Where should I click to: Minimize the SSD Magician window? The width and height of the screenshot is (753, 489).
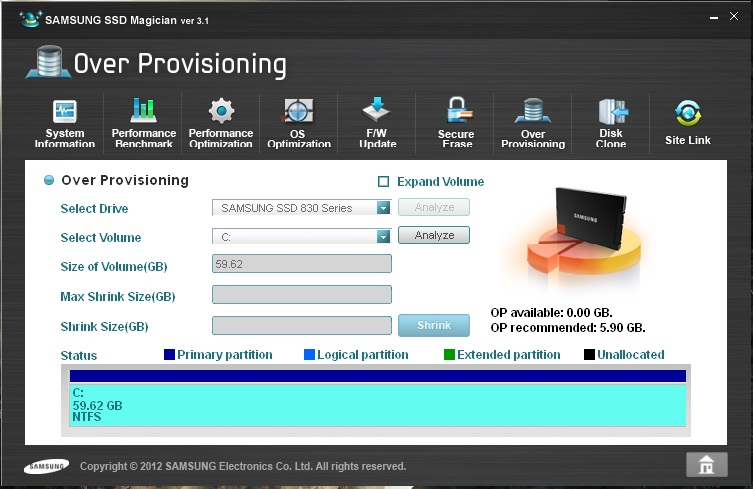714,17
